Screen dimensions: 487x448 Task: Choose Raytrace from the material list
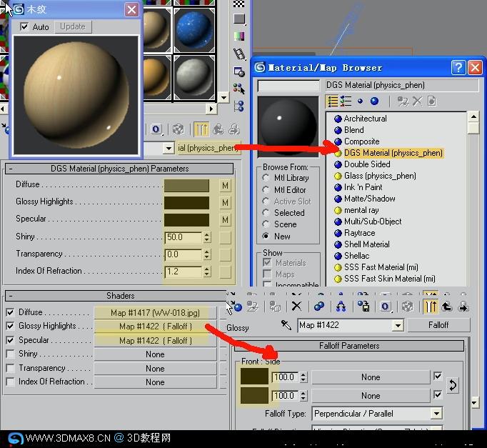coord(359,233)
